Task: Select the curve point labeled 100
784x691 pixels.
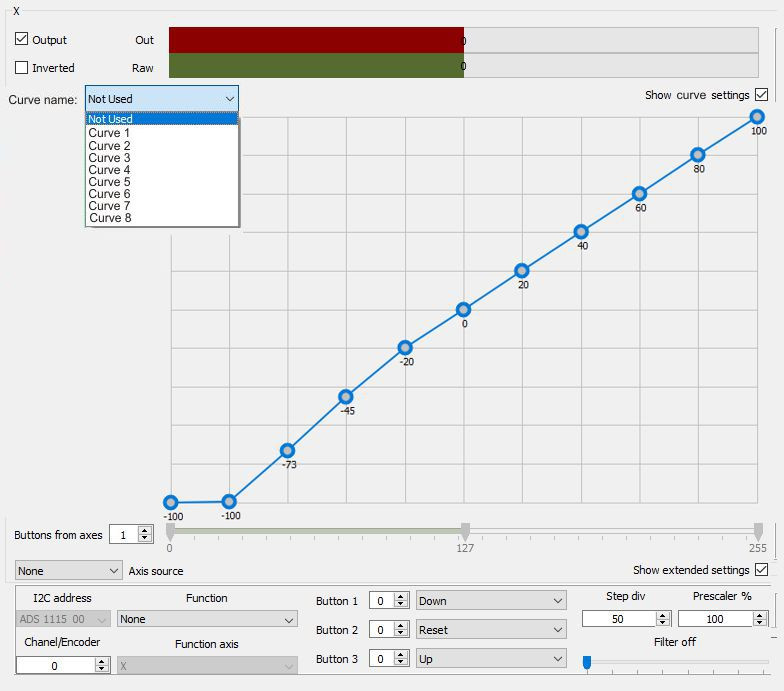Action: [757, 117]
